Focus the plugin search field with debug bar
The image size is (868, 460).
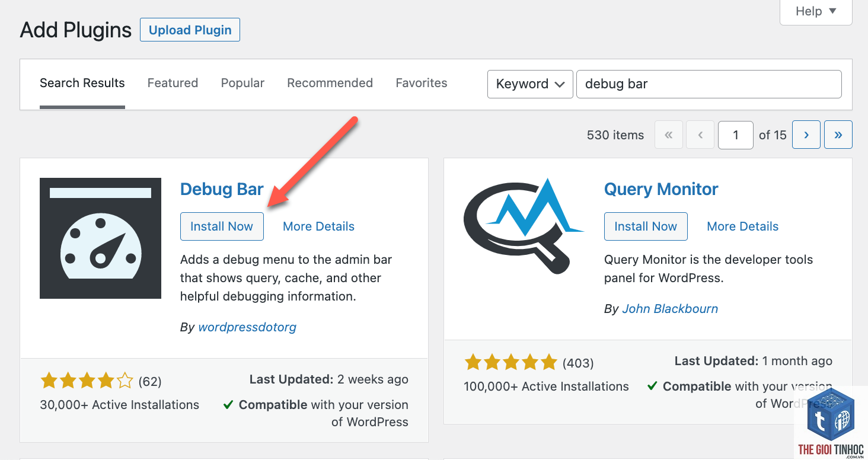[709, 84]
